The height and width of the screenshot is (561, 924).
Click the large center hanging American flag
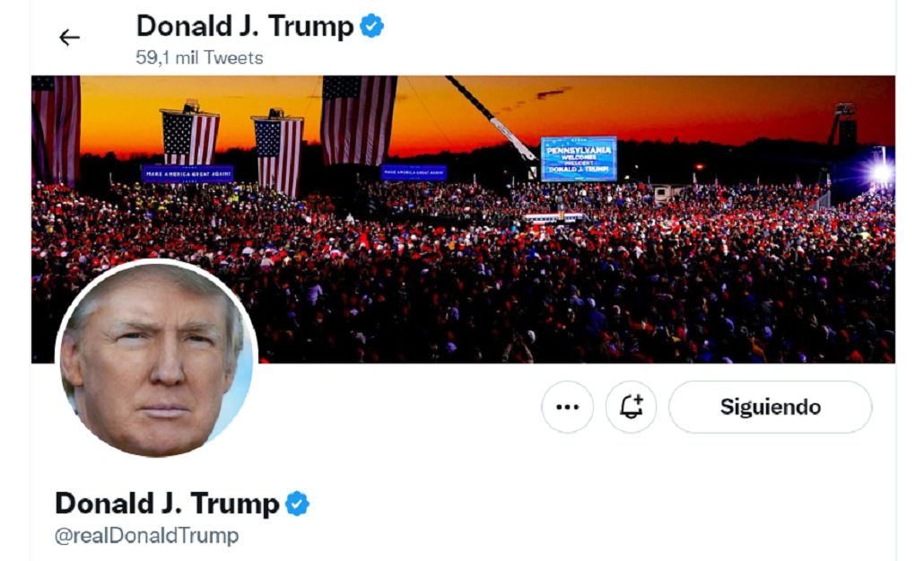click(358, 120)
